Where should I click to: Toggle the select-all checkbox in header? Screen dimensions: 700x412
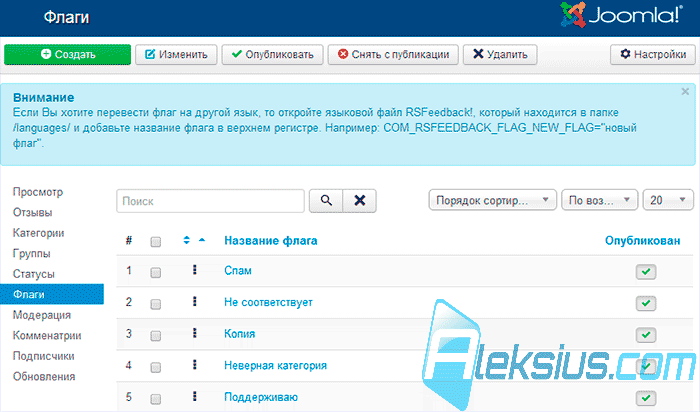155,241
